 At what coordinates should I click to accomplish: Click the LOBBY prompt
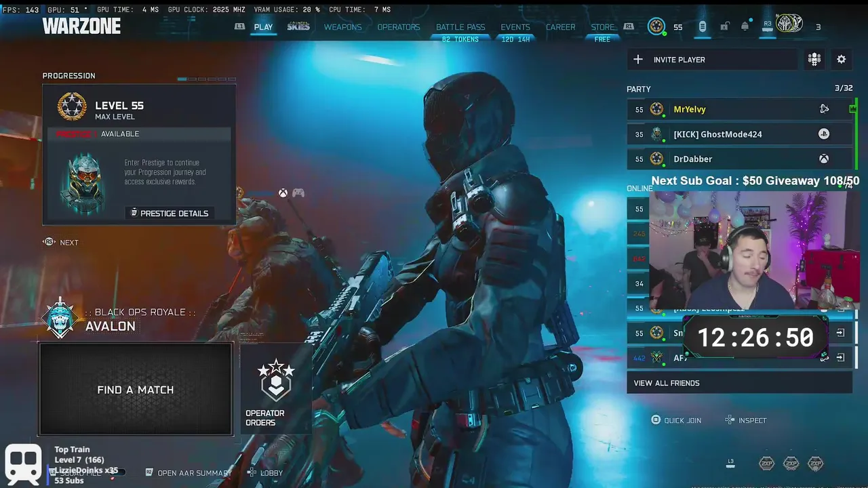(266, 473)
